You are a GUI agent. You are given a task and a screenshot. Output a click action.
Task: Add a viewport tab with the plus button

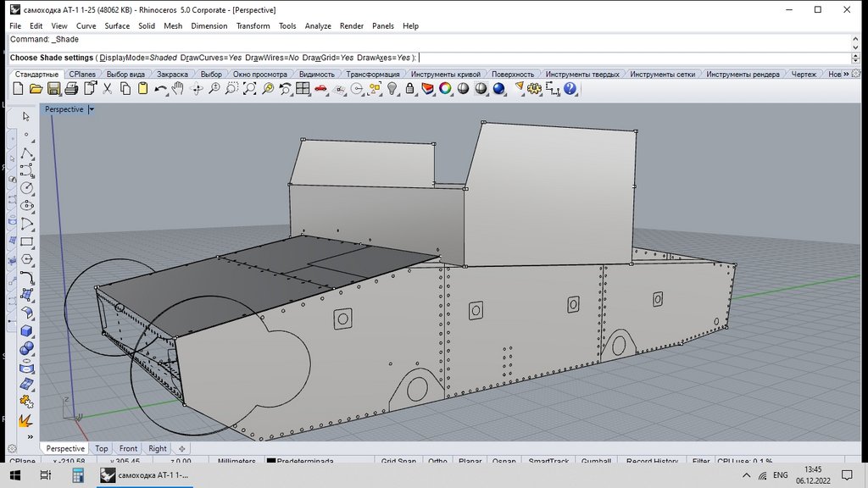coord(181,449)
